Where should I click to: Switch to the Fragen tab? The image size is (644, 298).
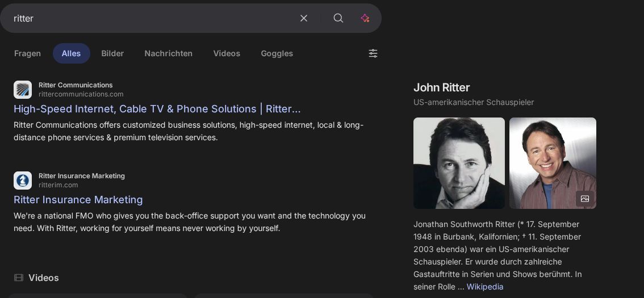27,53
